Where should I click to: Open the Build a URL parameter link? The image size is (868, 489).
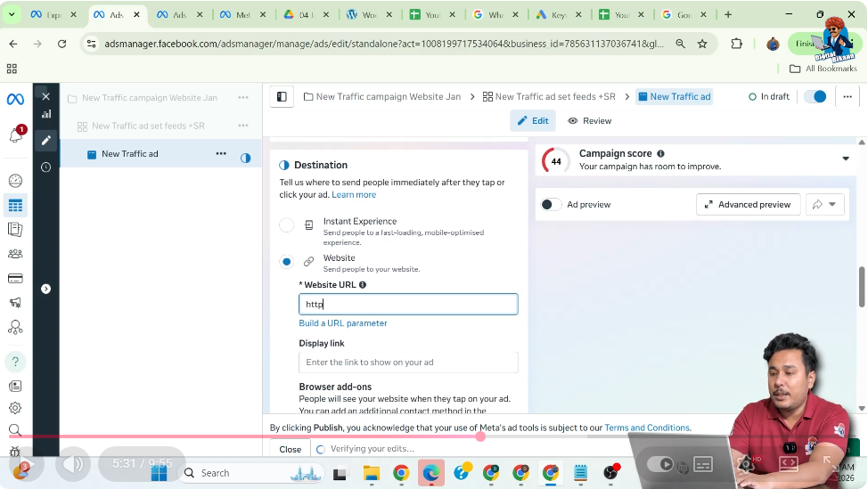tap(343, 323)
